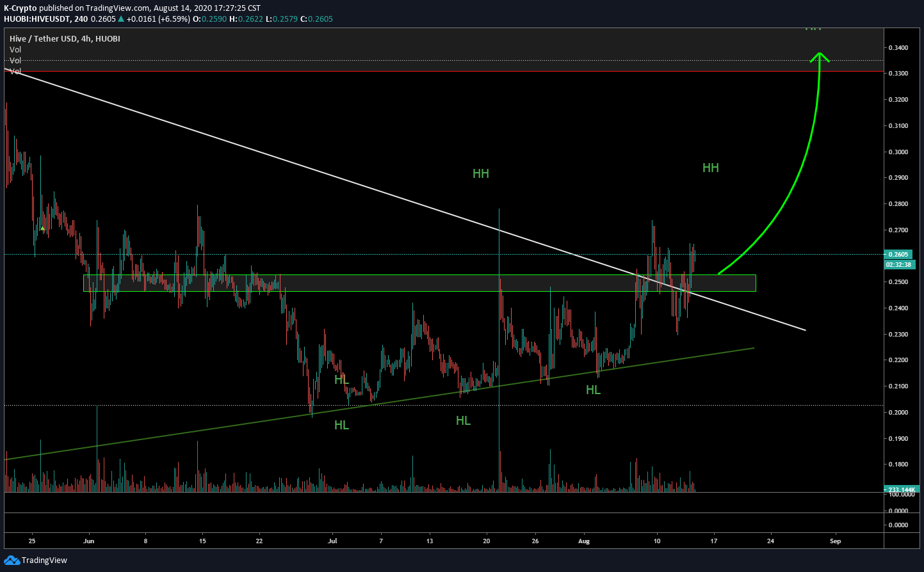Click the HH label beside the green arrow
The height and width of the screenshot is (572, 924).
(x=711, y=168)
